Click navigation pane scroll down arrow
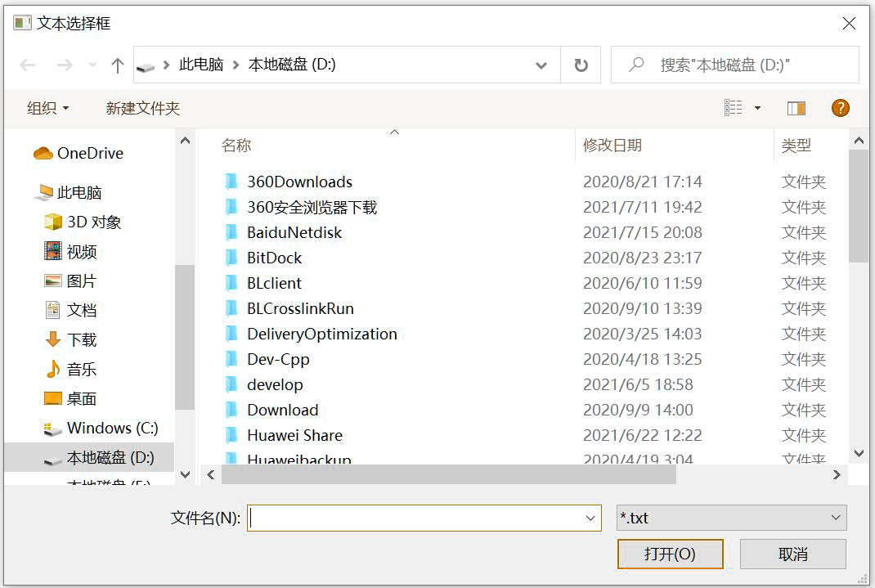The height and width of the screenshot is (588, 875). click(186, 475)
